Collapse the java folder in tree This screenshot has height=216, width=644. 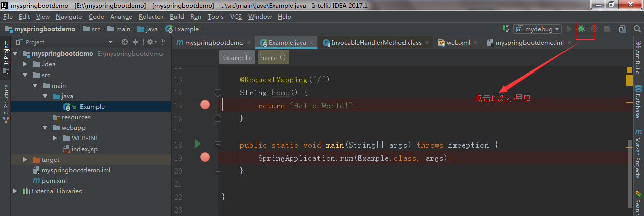pos(45,96)
